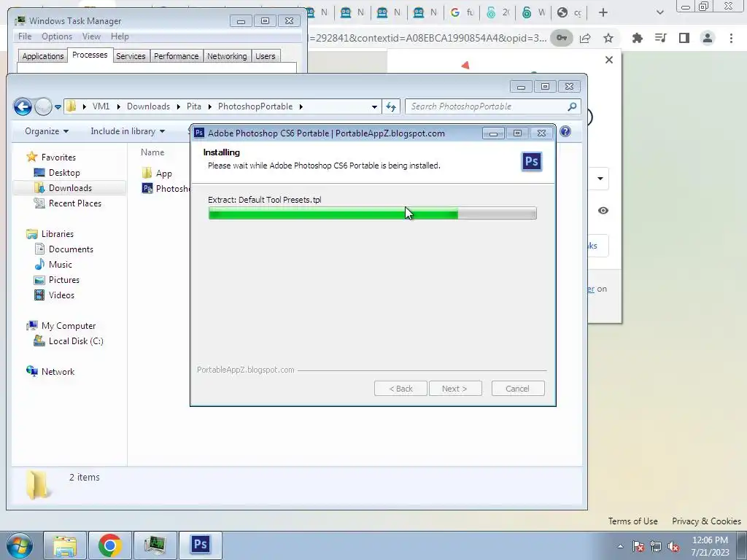Image resolution: width=747 pixels, height=560 pixels.
Task: Select Downloads in Favorites
Action: 70,188
